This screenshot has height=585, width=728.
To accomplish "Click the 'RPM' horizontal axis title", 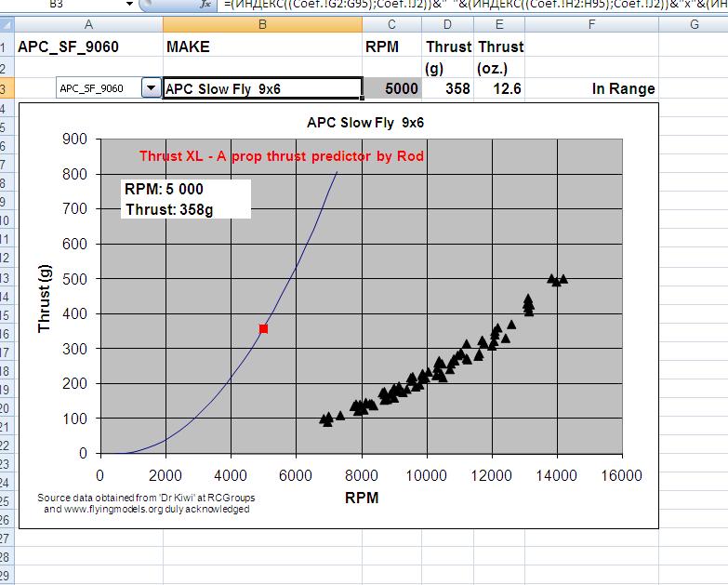I will 362,498.
